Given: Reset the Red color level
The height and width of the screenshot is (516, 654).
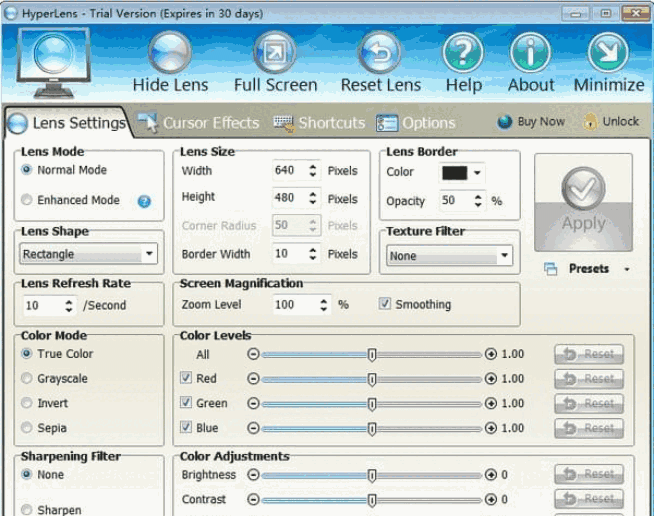Looking at the screenshot, I should [589, 379].
